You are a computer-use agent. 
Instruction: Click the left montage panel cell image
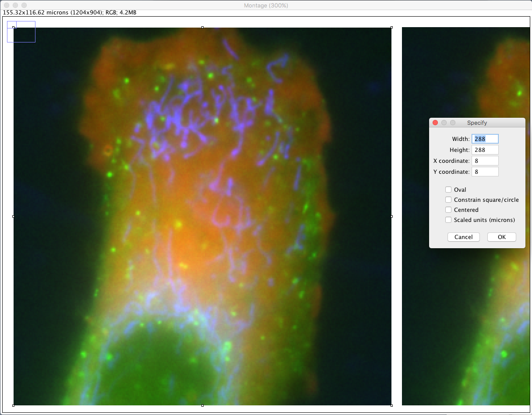[202, 216]
